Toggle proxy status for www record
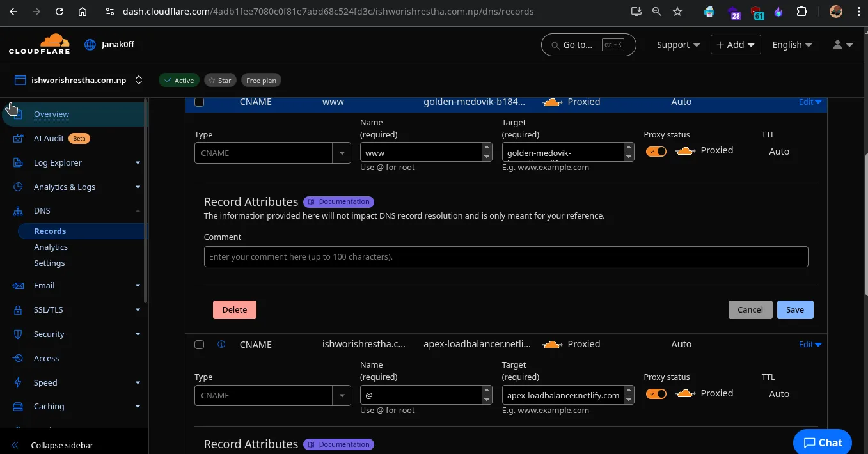 [x=656, y=152]
